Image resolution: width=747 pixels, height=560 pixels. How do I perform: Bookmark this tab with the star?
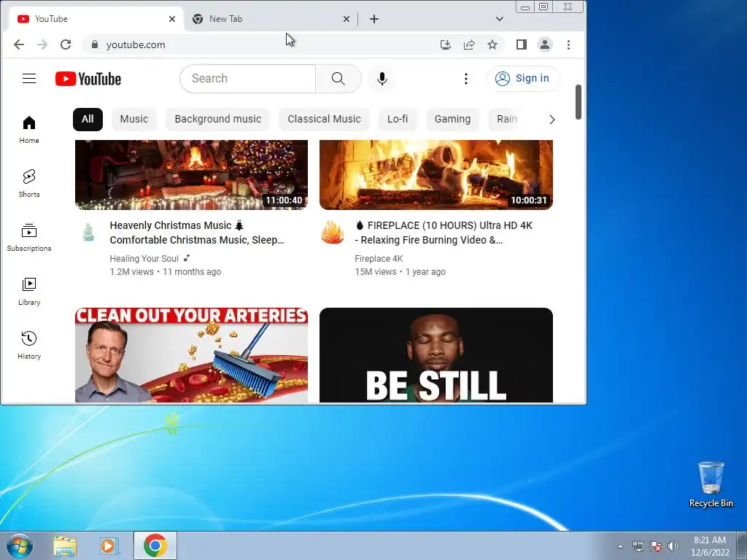point(492,44)
